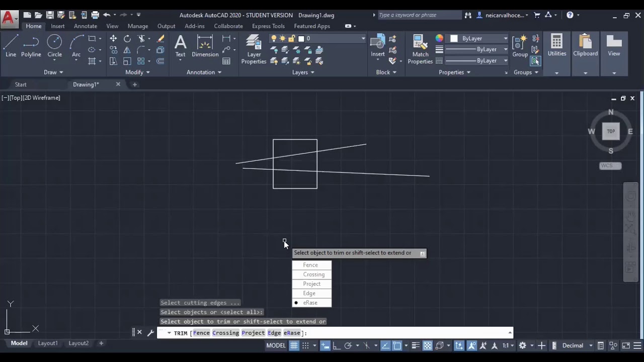Image resolution: width=644 pixels, height=362 pixels.
Task: Click the white layer color swatch
Action: [301, 39]
